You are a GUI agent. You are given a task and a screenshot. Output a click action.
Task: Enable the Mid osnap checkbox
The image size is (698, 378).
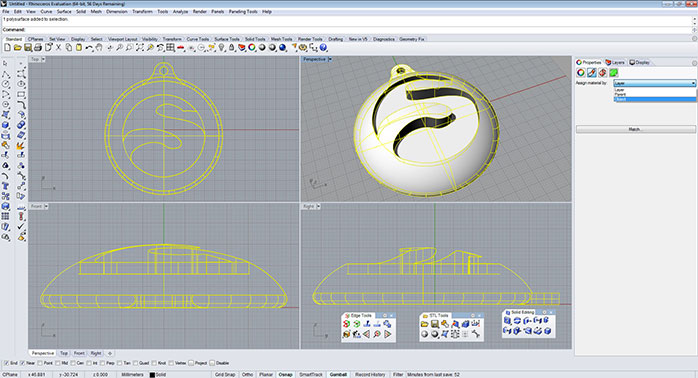pos(57,363)
